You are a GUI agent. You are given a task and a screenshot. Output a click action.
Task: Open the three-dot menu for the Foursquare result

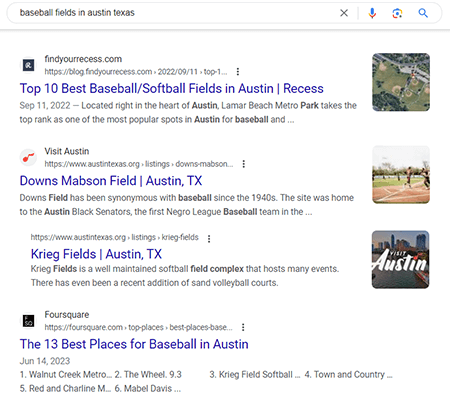click(x=243, y=327)
